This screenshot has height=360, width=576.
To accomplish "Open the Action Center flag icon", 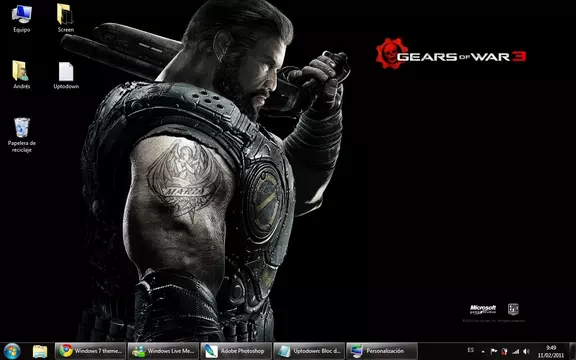I will pyautogui.click(x=494, y=352).
